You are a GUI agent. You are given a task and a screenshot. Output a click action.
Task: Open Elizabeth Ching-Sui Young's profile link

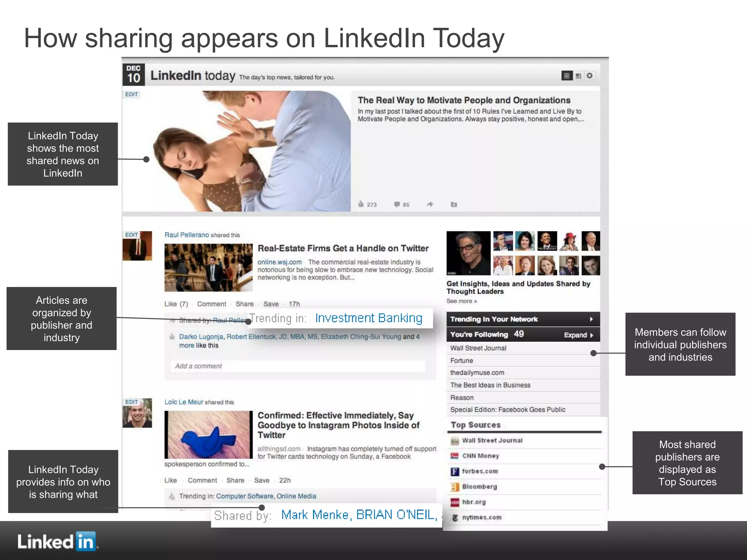361,337
